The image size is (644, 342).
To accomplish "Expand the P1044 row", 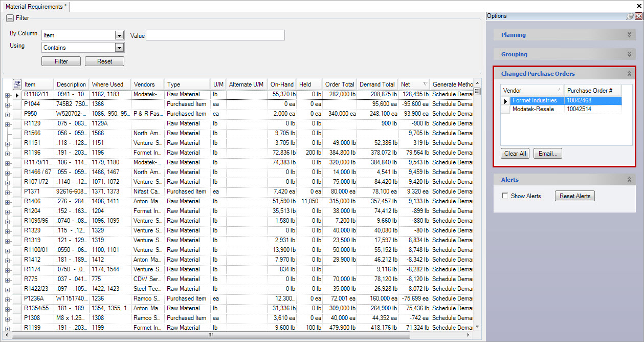I will tap(8, 104).
